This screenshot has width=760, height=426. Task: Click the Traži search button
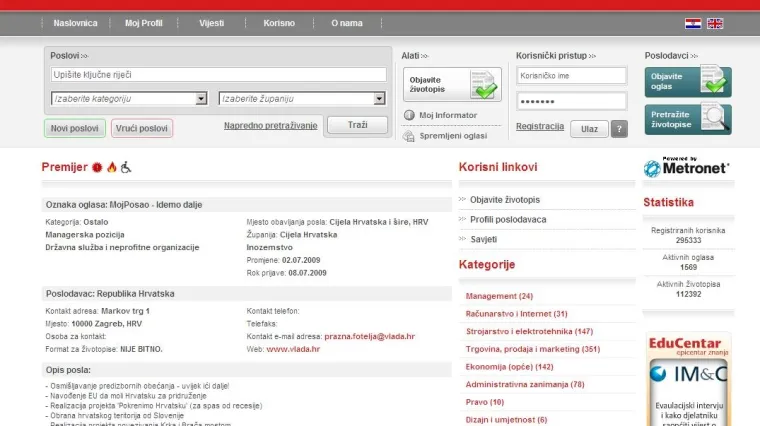point(357,125)
